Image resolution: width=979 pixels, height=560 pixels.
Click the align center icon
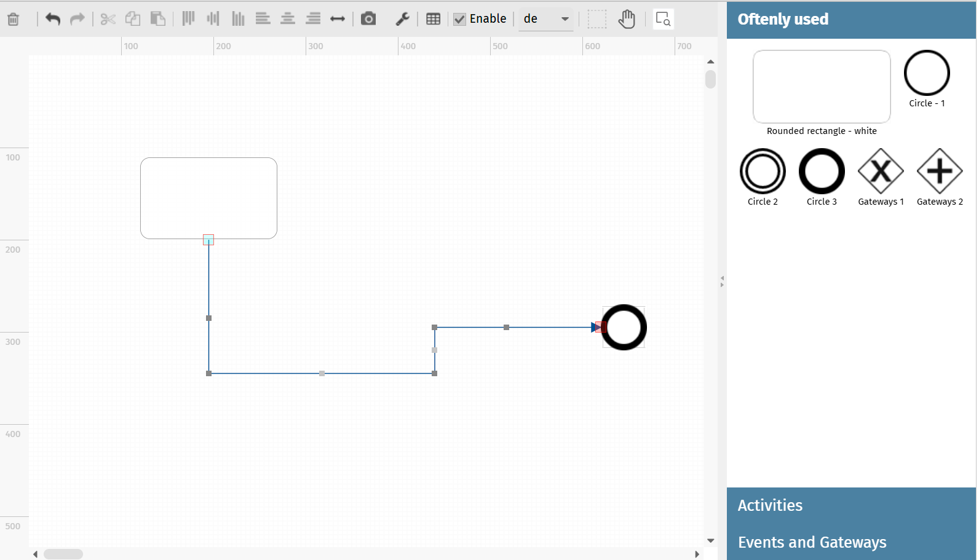[x=287, y=19]
